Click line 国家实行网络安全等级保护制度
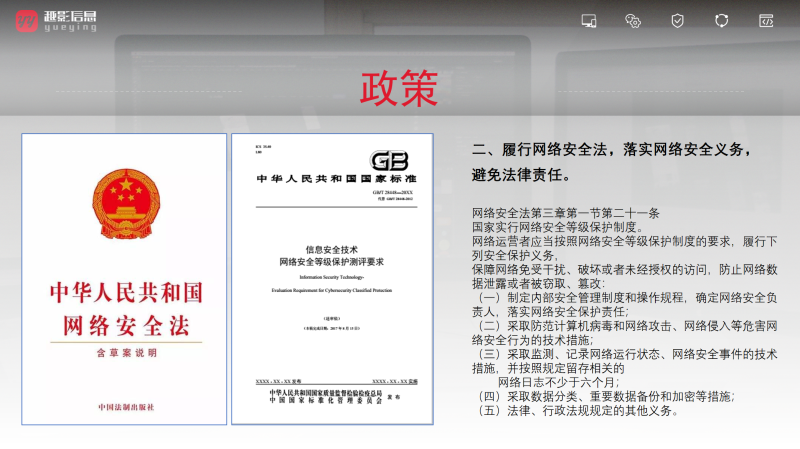Viewport: 800px width, 449px height. (560, 227)
